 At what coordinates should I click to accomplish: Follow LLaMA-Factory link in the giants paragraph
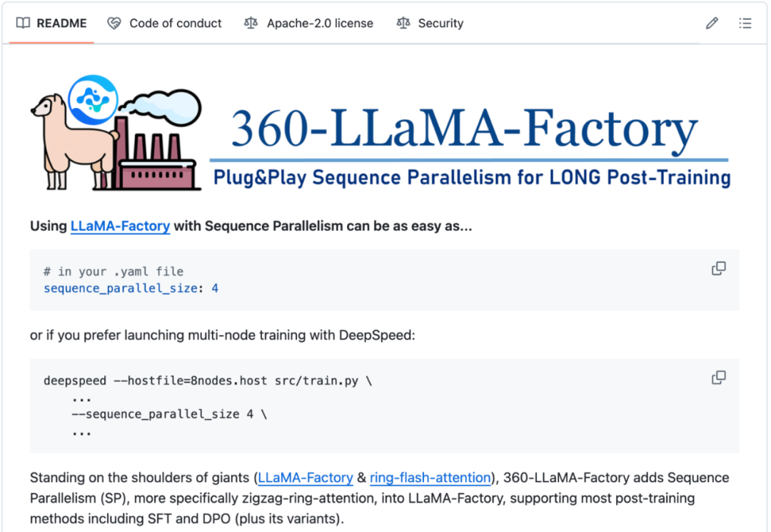(x=306, y=478)
